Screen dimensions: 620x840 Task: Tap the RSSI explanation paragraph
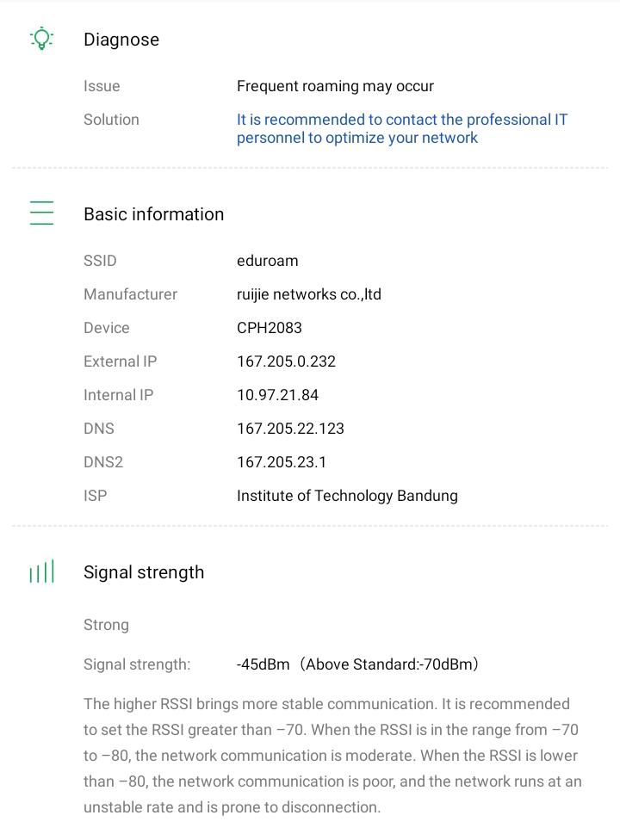(332, 756)
